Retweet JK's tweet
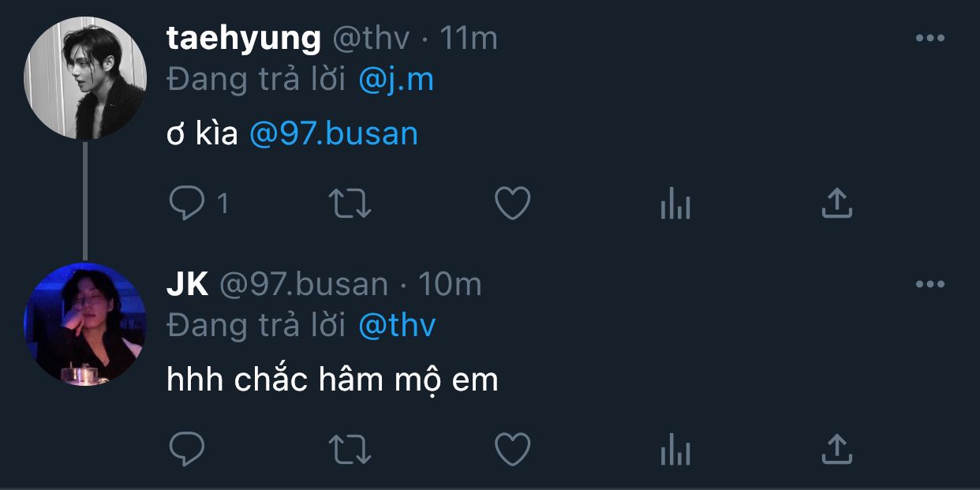The height and width of the screenshot is (490, 980). (x=350, y=450)
